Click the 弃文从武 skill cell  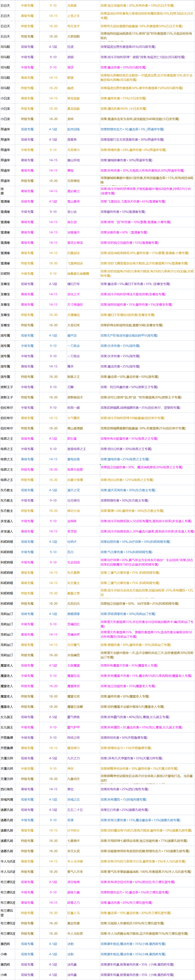(74, 851)
